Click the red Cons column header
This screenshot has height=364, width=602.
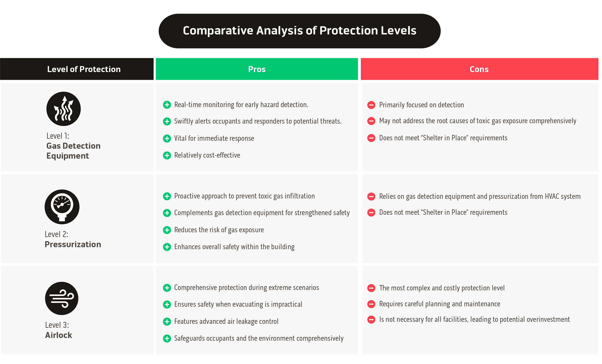[479, 69]
